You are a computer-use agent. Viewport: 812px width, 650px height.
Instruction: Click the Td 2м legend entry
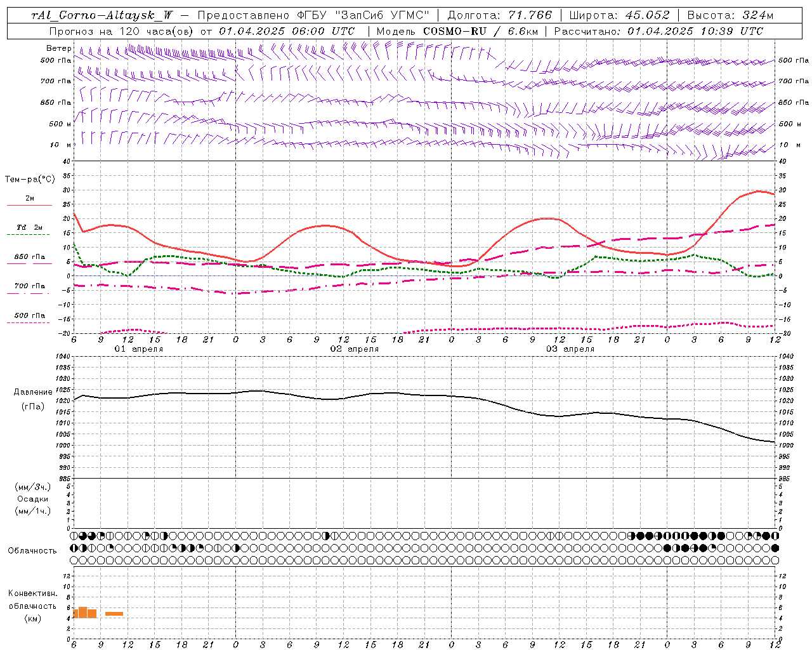[x=29, y=227]
